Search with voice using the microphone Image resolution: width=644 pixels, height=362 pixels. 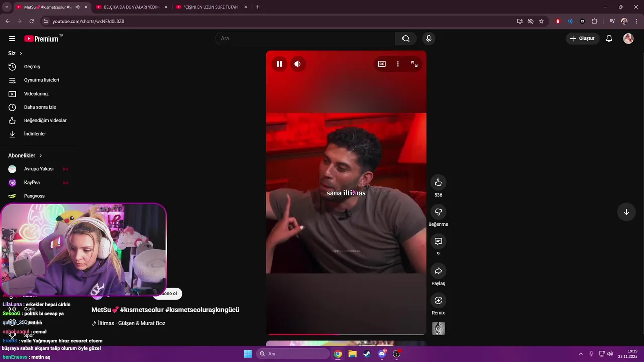click(429, 38)
